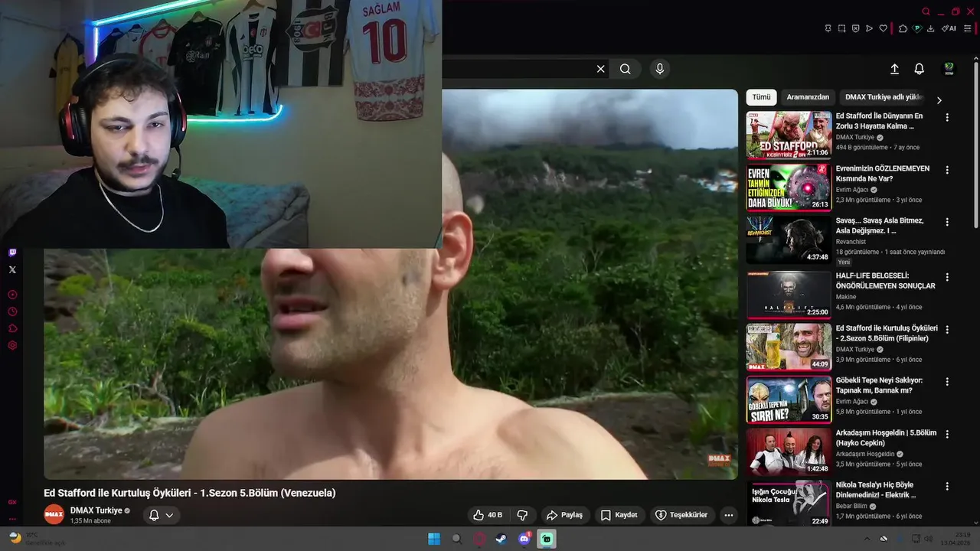The height and width of the screenshot is (551, 980).
Task: Open the browser extensions puzzle icon
Action: 903,28
